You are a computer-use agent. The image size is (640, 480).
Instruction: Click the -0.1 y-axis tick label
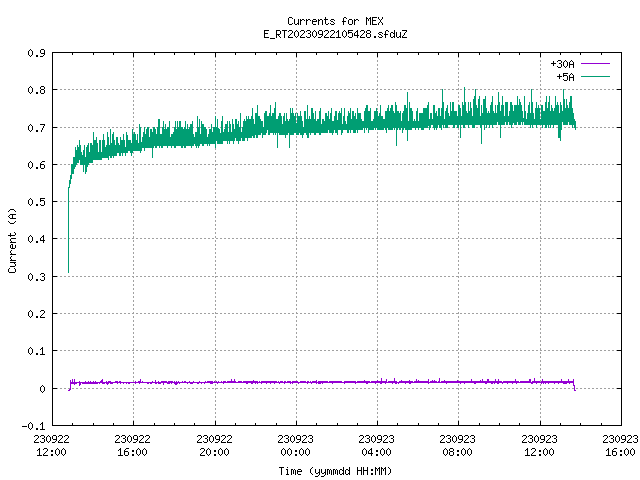33,426
